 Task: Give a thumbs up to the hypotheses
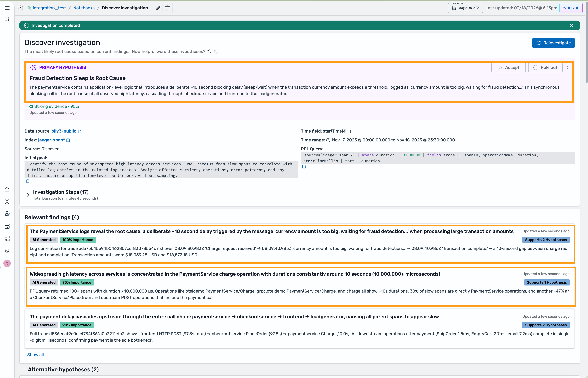point(209,51)
